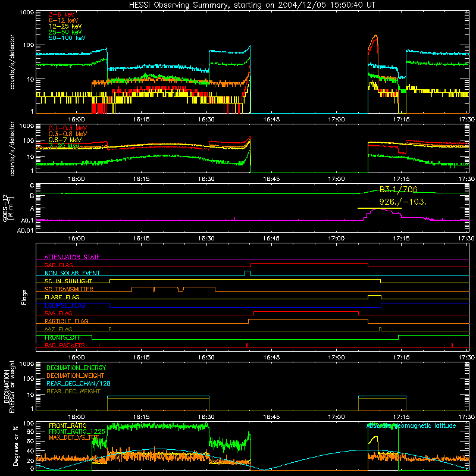Click the 0.8-7 MeV legend label
Image resolution: width=476 pixels, height=476 pixels.
[x=65, y=140]
